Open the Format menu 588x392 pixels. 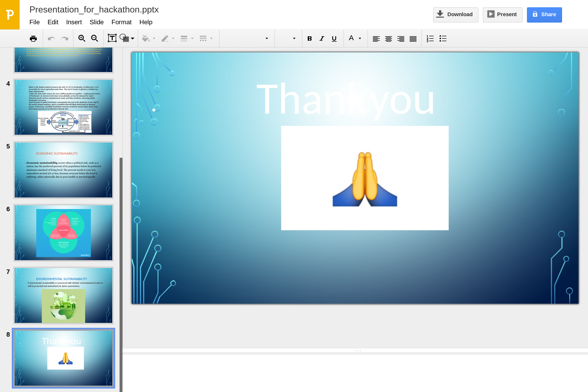point(121,22)
